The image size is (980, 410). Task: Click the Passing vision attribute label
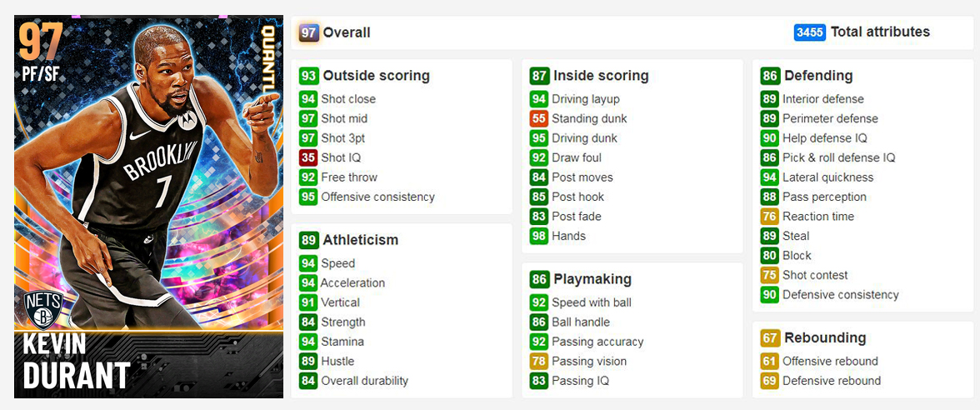tap(588, 362)
